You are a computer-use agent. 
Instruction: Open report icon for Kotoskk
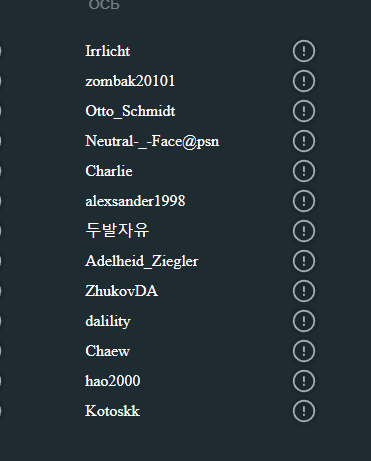point(304,411)
